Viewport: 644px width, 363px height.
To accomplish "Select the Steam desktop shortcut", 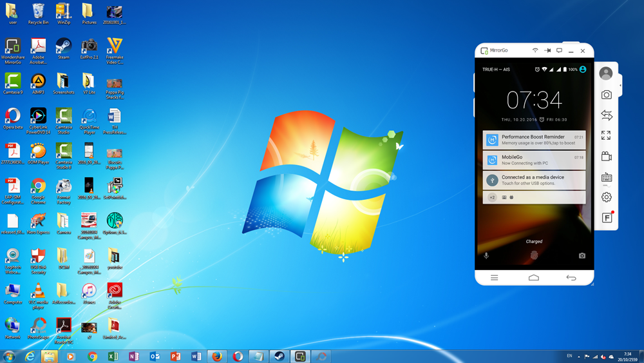I will pos(64,48).
